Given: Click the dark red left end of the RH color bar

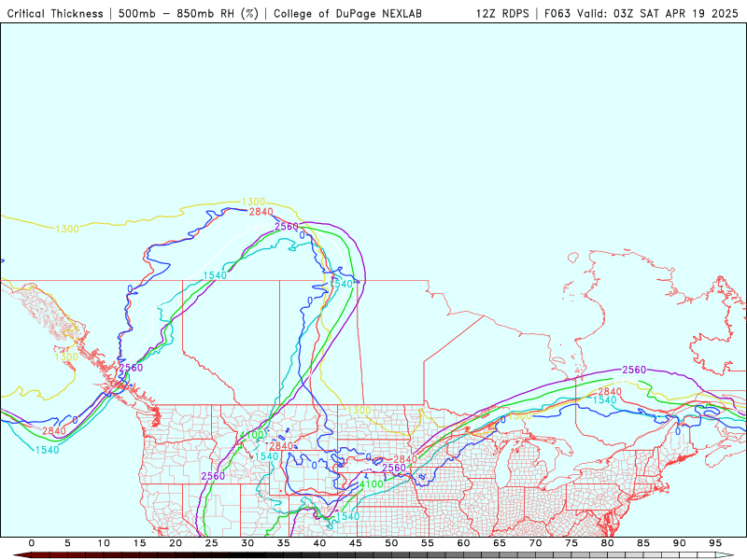Looking at the screenshot, I should point(24,555).
